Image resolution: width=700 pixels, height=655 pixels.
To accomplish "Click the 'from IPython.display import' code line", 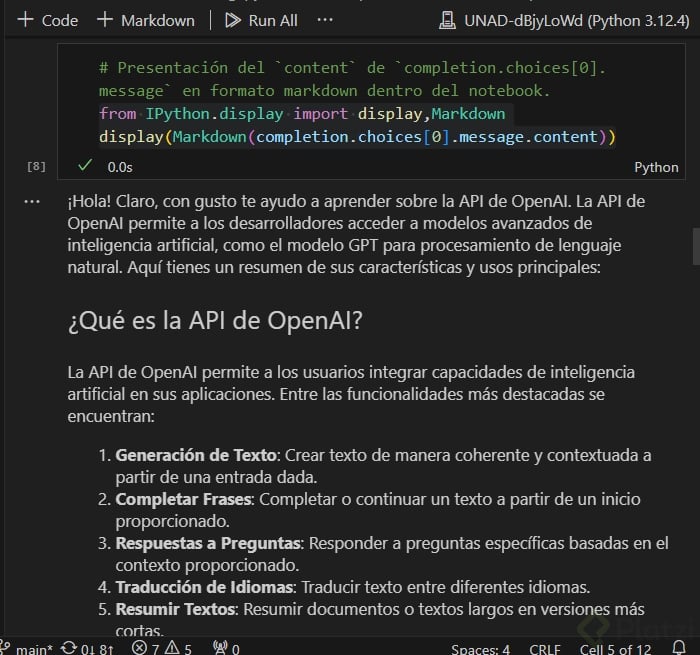I will pos(302,114).
